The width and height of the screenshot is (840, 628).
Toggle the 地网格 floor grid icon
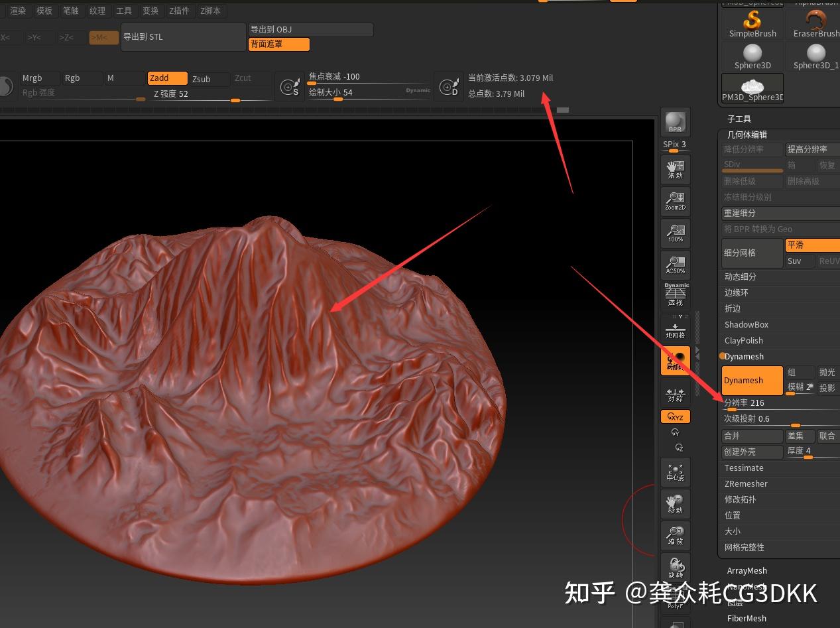675,328
